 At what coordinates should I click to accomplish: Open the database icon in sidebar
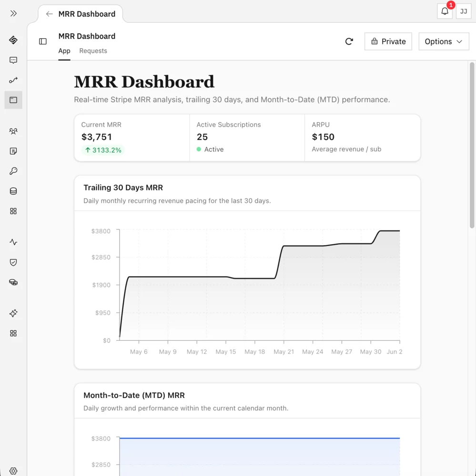[x=13, y=191]
